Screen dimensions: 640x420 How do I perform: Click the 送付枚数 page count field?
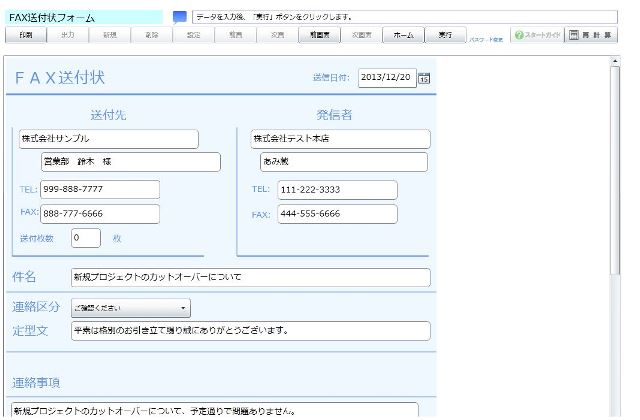coord(85,238)
